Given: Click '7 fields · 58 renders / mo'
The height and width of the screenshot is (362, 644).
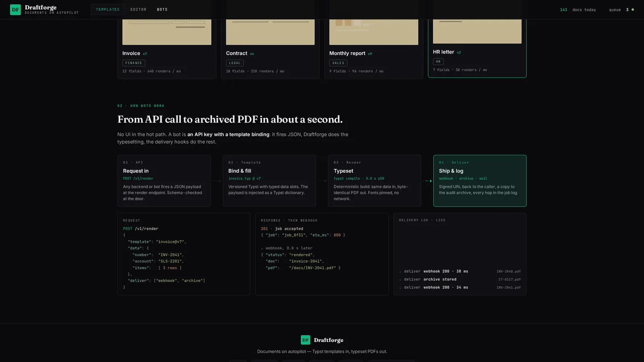Looking at the screenshot, I should coord(460,70).
